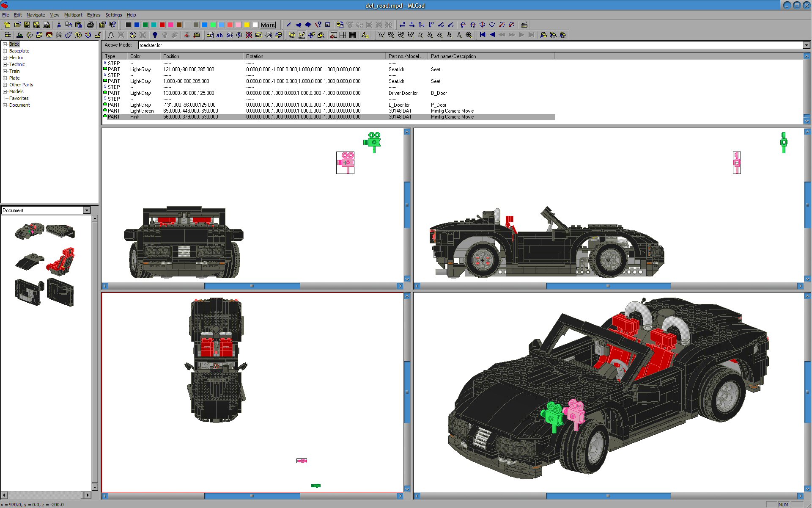This screenshot has height=508, width=812.
Task: Open the Active Model dropdown arrow
Action: click(x=807, y=45)
